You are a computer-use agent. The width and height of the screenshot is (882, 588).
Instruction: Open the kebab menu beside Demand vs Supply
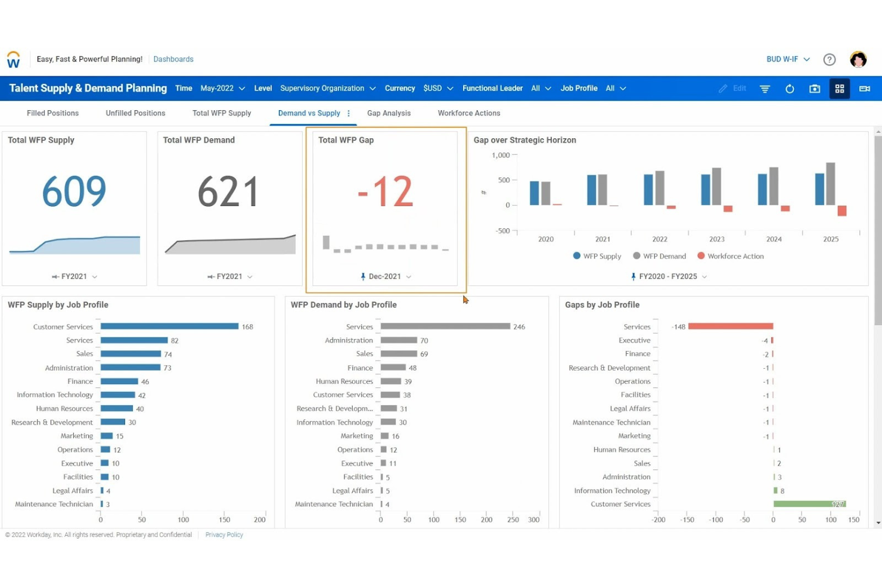(349, 113)
